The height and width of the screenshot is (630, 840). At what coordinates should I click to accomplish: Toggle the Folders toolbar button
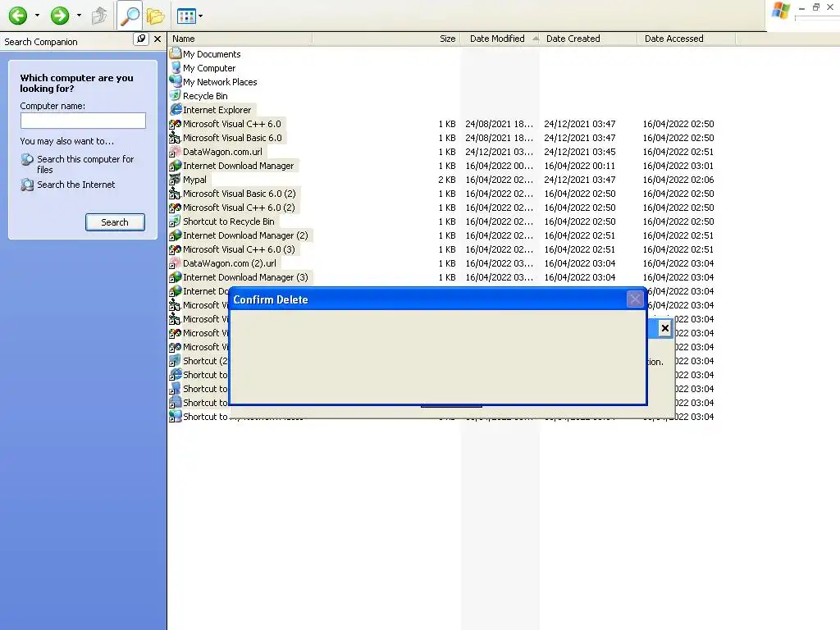click(155, 16)
